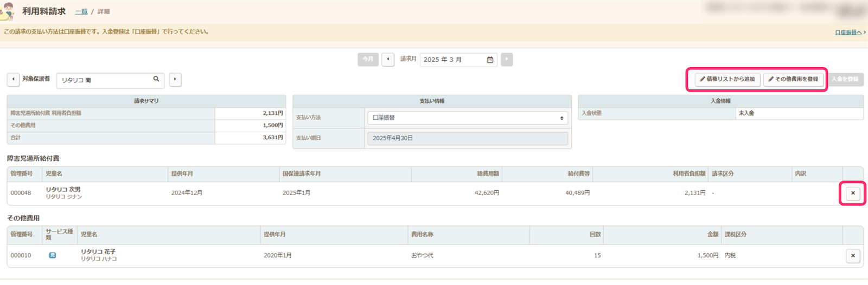Viewport: 868px width, 285px height.
Task: Click the service type badge in row 000010
Action: coord(53,255)
